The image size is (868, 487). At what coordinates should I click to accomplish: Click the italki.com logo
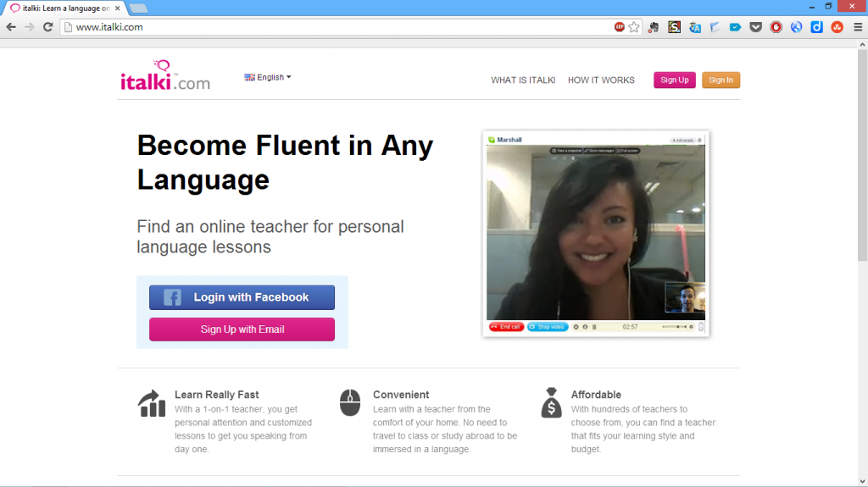[x=165, y=75]
